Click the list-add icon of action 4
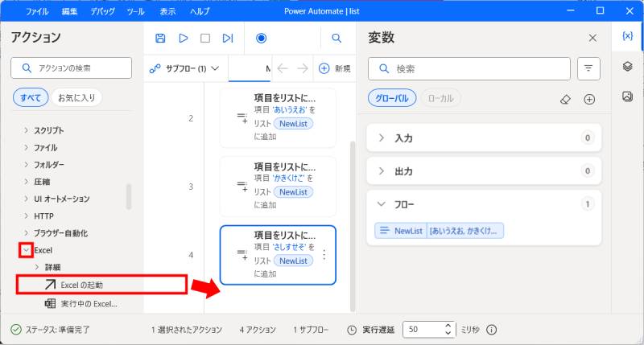The height and width of the screenshot is (345, 644). 242,255
